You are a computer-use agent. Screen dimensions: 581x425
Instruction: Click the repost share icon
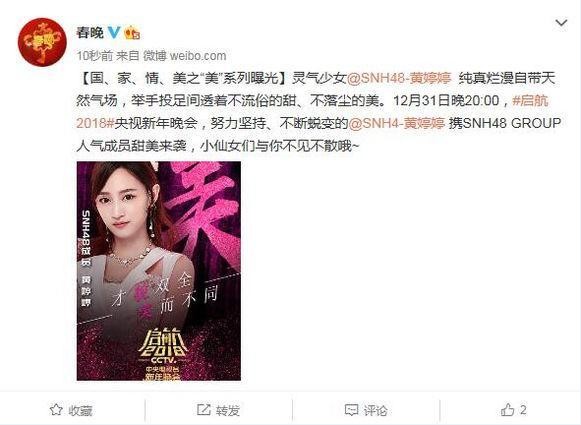point(203,410)
